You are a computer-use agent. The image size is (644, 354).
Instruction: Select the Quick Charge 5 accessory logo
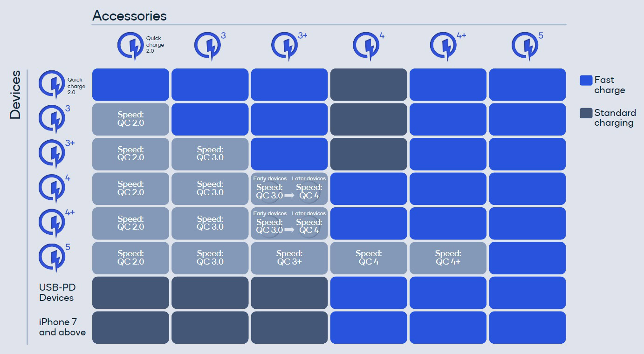click(526, 46)
